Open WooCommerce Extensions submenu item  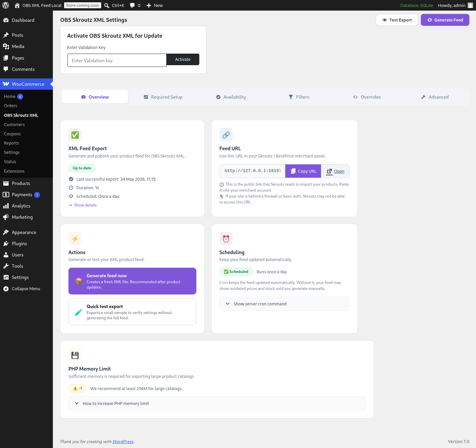point(14,171)
